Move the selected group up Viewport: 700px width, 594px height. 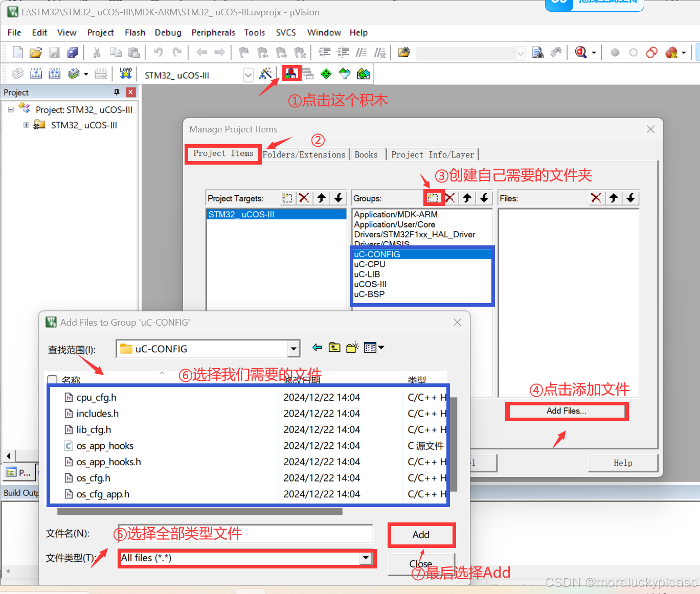point(467,198)
